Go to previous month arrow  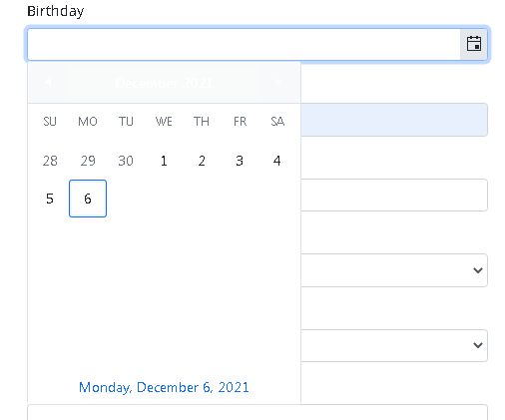[49, 82]
